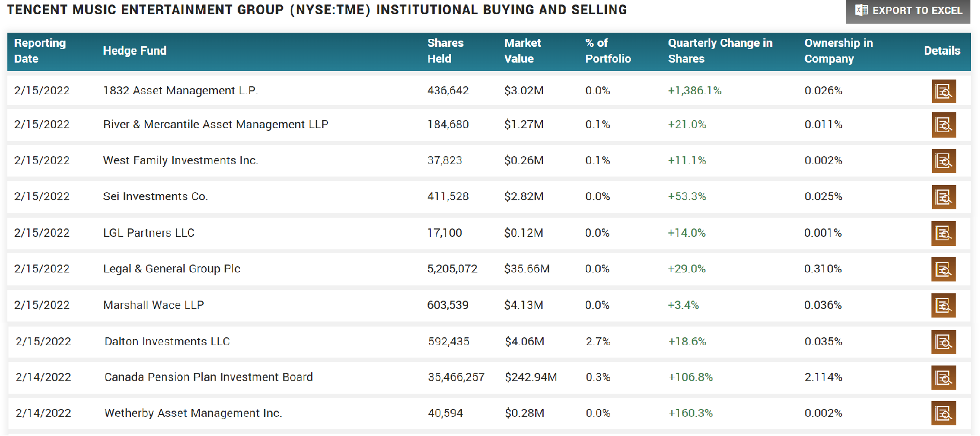The height and width of the screenshot is (436, 980).
Task: View details for Wetherby Asset Management Inc.
Action: tap(943, 413)
